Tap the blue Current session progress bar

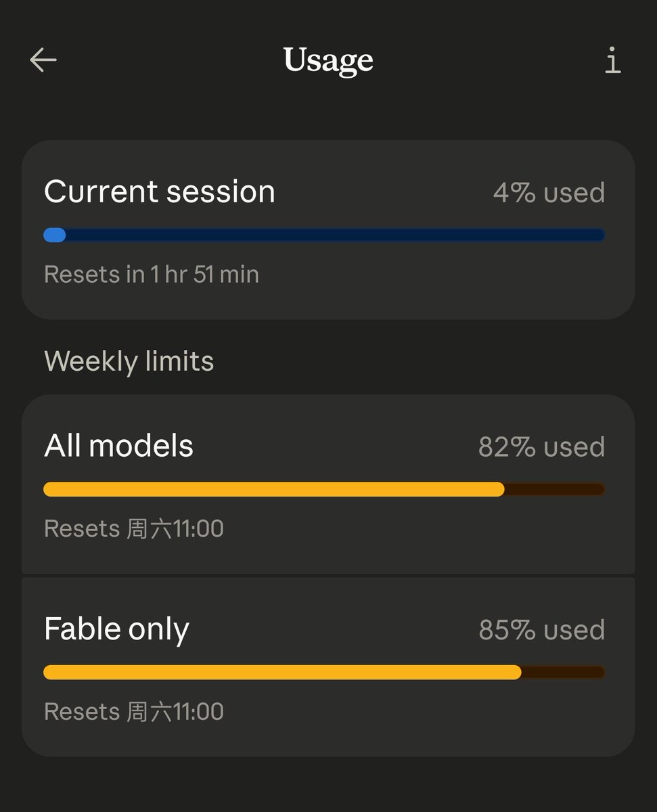pos(324,235)
